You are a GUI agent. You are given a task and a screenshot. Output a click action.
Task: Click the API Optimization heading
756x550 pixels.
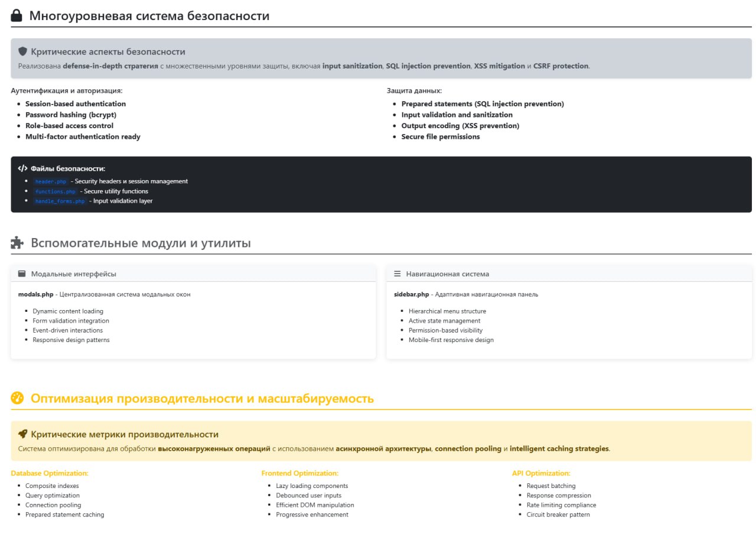pyautogui.click(x=541, y=473)
